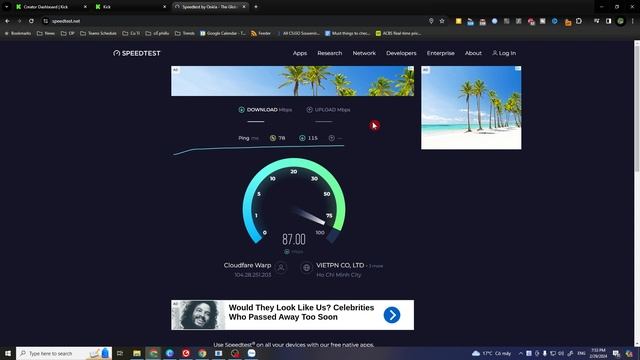
Task: Click the beach palm trees side ad
Action: point(471,108)
